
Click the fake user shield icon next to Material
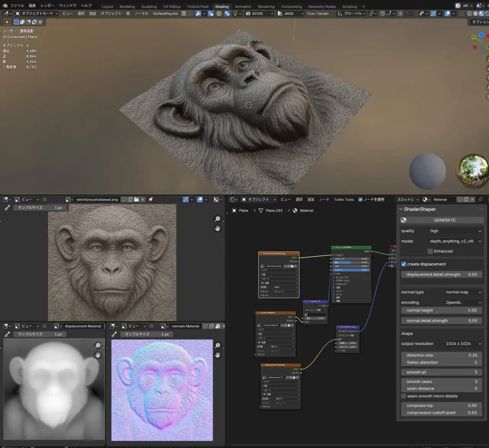[x=460, y=199]
